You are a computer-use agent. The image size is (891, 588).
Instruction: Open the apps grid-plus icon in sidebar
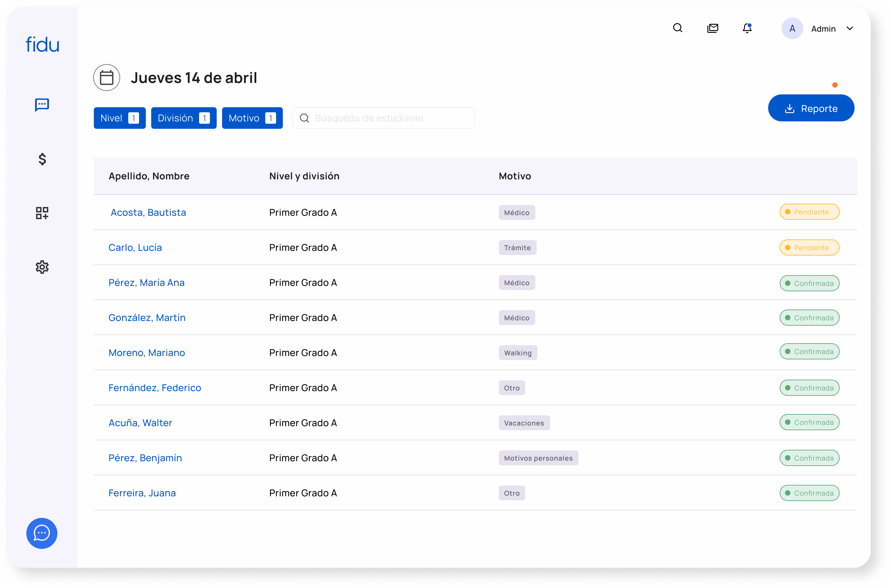pyautogui.click(x=42, y=213)
